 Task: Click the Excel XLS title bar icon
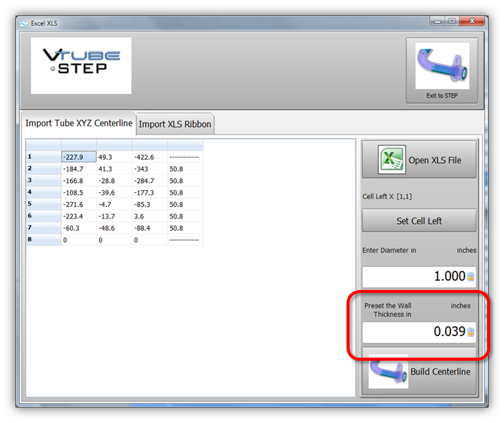pyautogui.click(x=23, y=23)
